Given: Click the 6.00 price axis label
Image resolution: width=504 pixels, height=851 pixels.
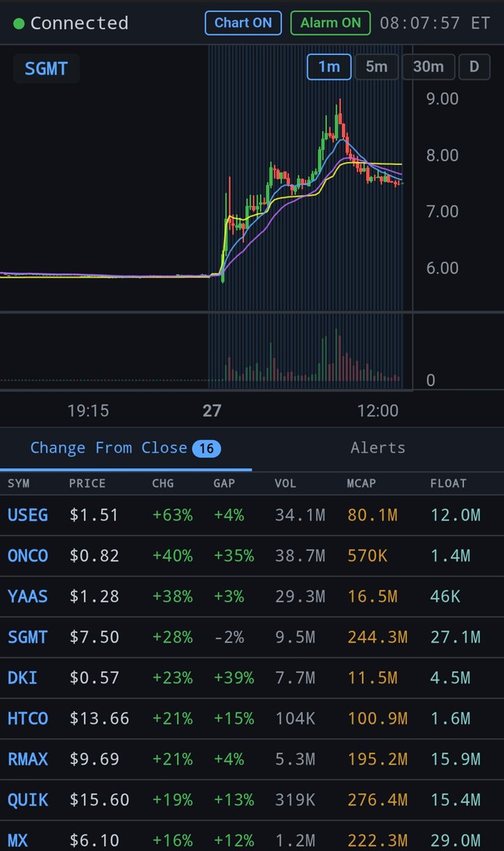Looking at the screenshot, I should tap(442, 268).
